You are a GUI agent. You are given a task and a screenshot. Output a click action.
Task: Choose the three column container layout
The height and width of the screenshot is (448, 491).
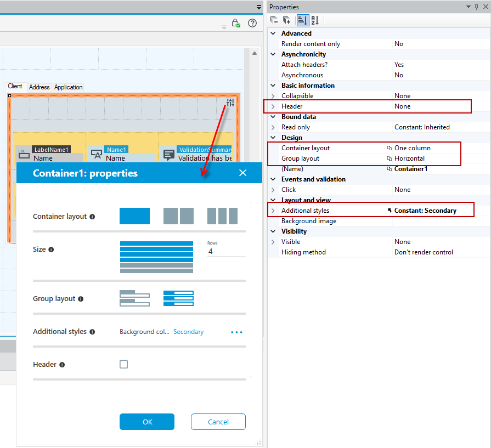[222, 216]
